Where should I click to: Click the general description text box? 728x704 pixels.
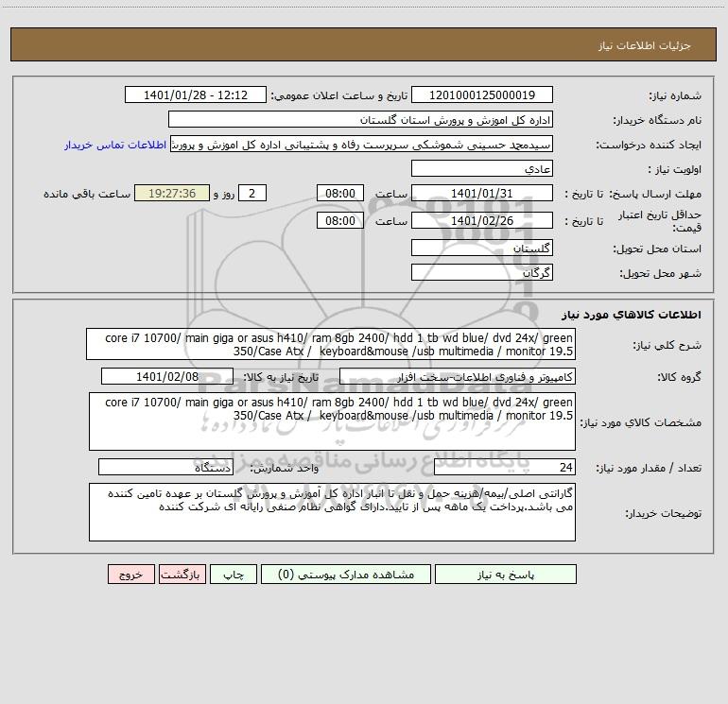[331, 344]
